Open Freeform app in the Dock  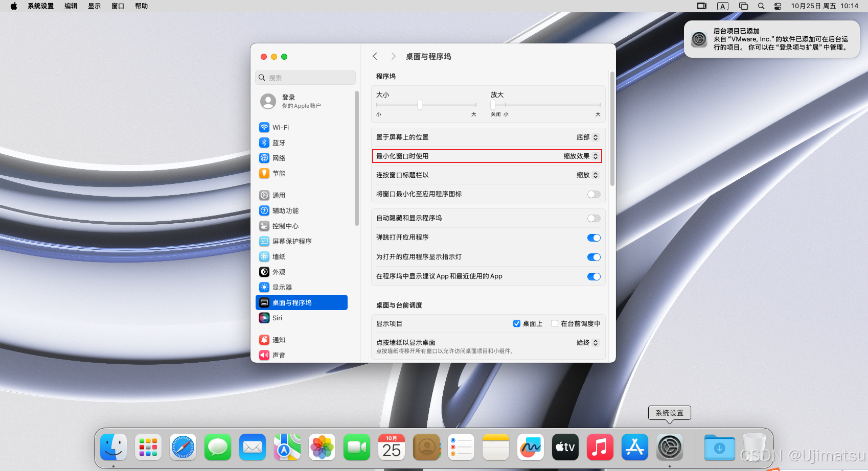point(531,448)
